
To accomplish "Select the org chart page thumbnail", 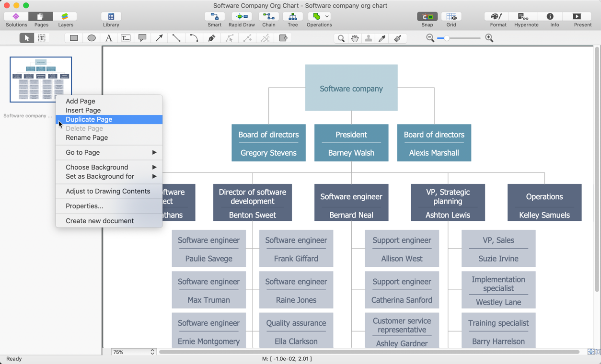I will (x=41, y=80).
